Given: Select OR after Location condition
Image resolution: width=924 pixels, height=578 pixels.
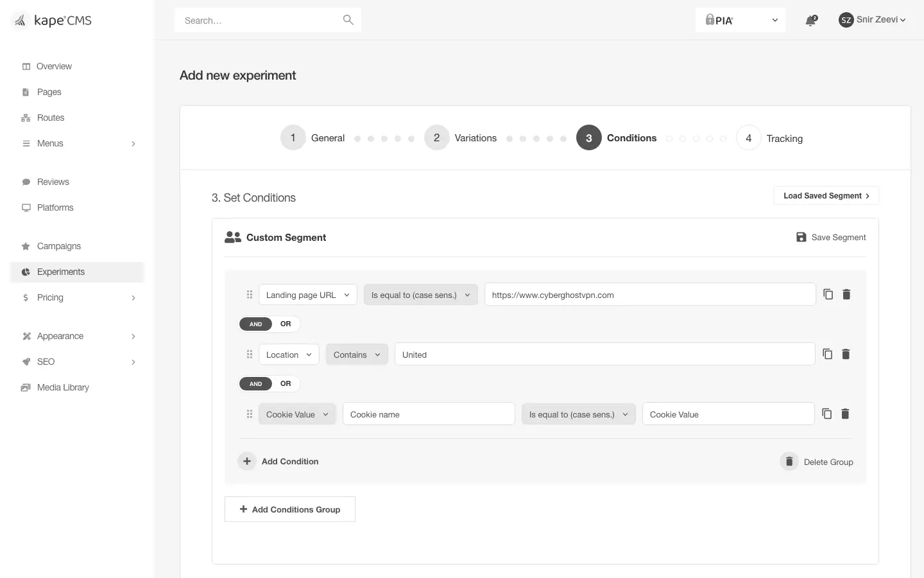Looking at the screenshot, I should pos(286,383).
